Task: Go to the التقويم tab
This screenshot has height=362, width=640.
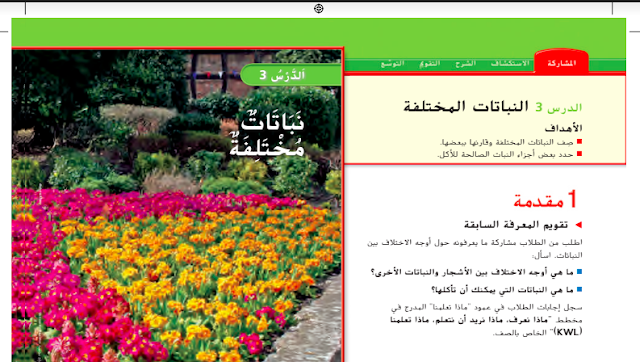Action: [x=429, y=63]
